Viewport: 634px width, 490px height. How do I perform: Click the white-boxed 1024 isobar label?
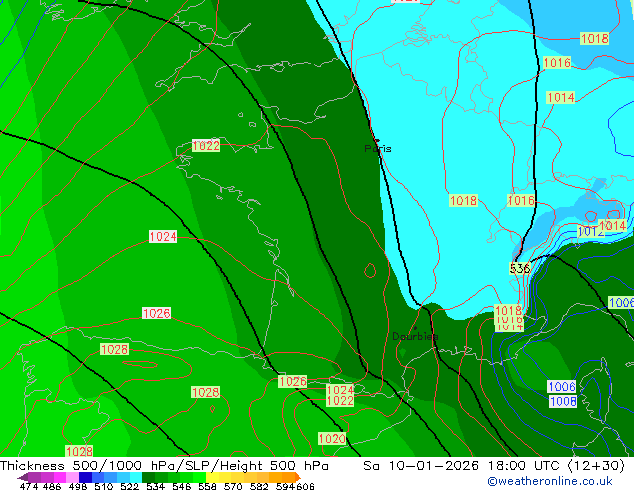coord(163,237)
